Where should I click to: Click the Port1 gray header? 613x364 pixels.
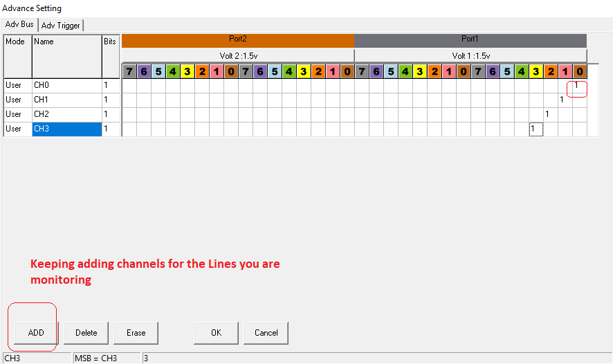click(470, 40)
